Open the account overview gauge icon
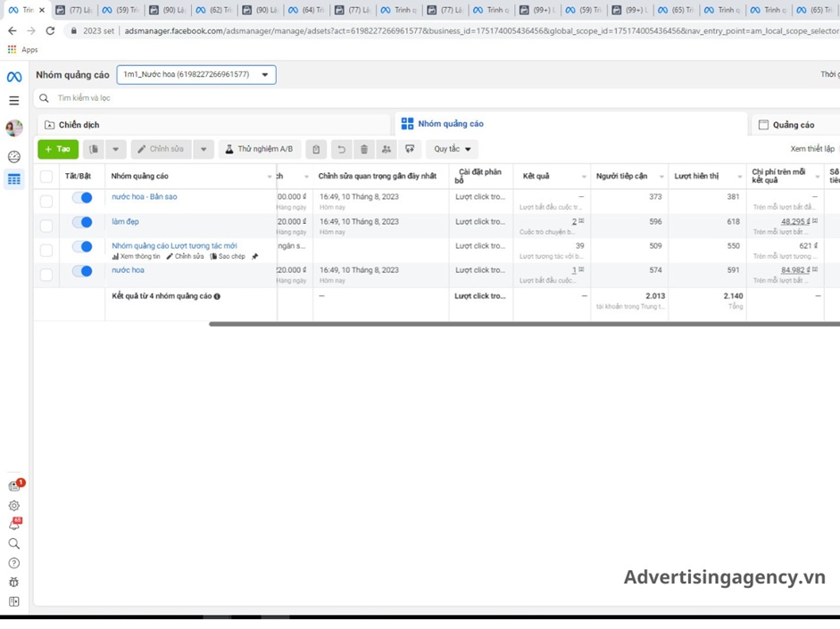 click(x=14, y=157)
